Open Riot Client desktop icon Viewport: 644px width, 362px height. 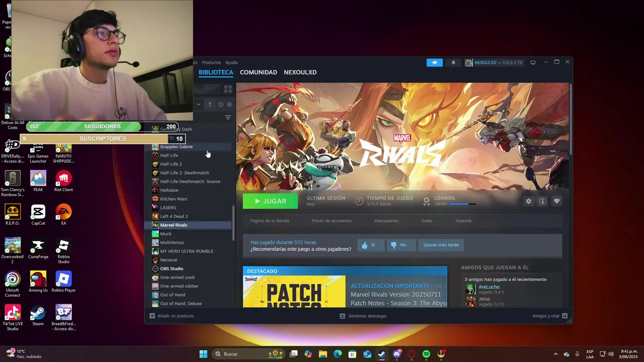63,182
